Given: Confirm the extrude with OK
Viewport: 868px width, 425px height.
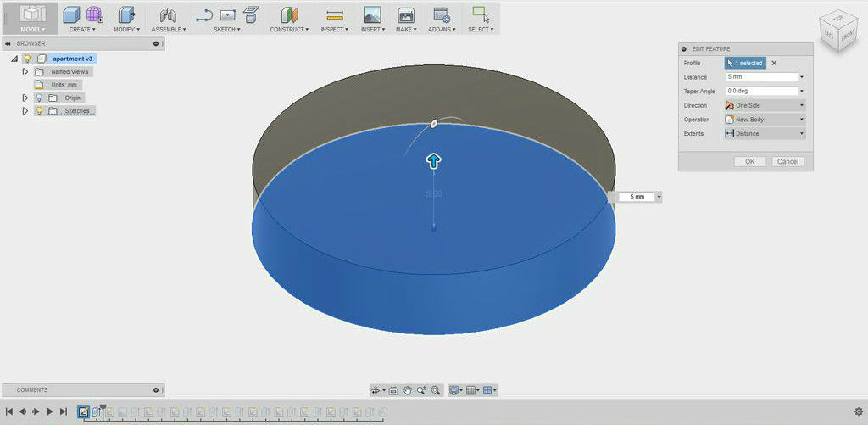Looking at the screenshot, I should coord(750,162).
